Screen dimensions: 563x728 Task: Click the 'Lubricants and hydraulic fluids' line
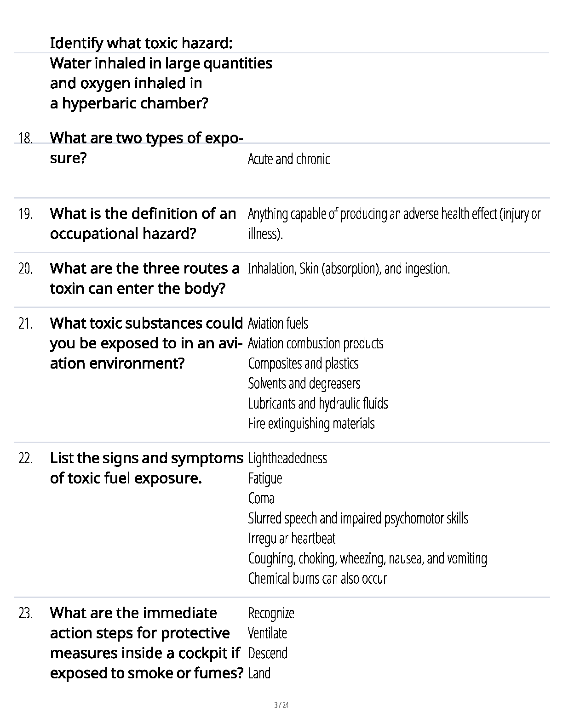coord(318,404)
